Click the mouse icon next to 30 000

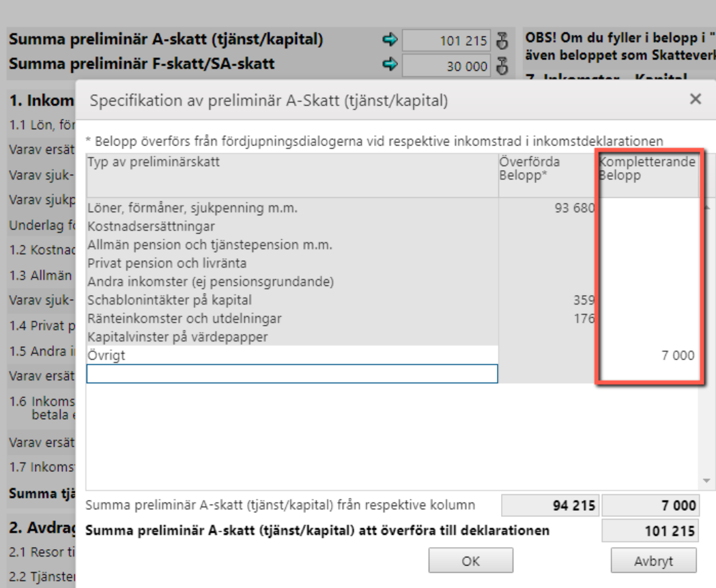(502, 66)
